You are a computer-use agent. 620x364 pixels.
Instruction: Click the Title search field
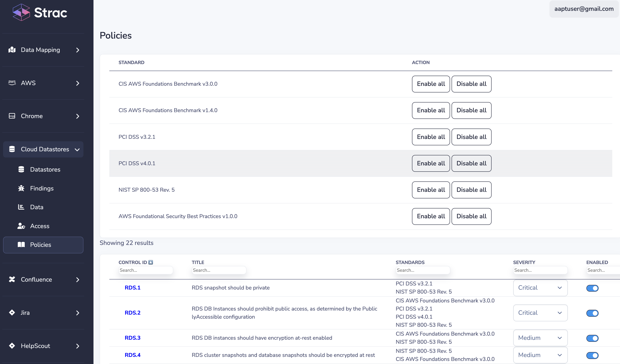coord(218,270)
